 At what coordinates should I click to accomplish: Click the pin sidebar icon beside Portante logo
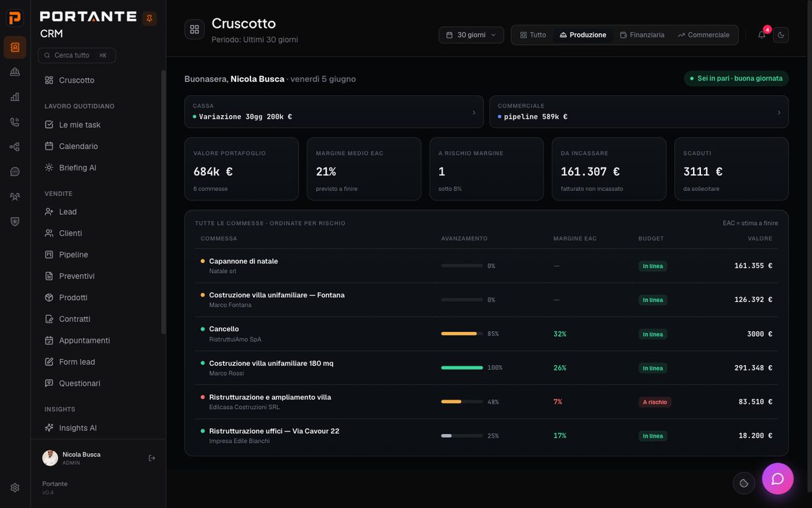pyautogui.click(x=150, y=18)
